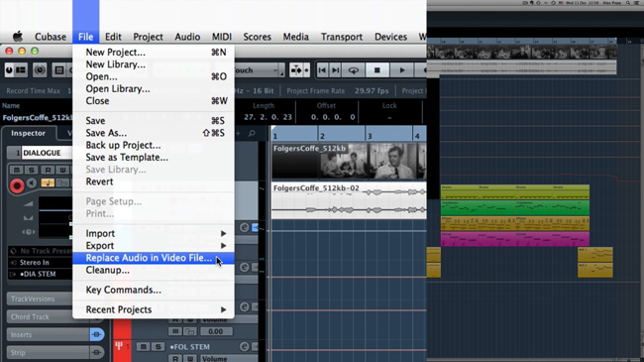Switch to the Inspector tab
Image resolution: width=644 pixels, height=362 pixels.
click(x=28, y=133)
